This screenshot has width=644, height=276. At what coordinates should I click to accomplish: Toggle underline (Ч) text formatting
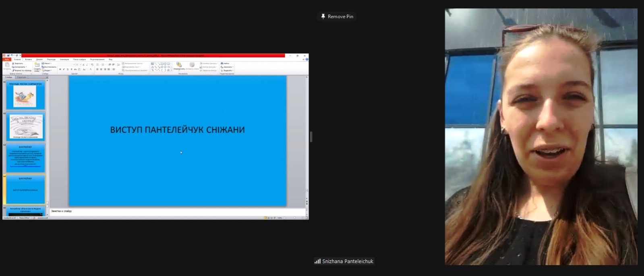[x=67, y=69]
